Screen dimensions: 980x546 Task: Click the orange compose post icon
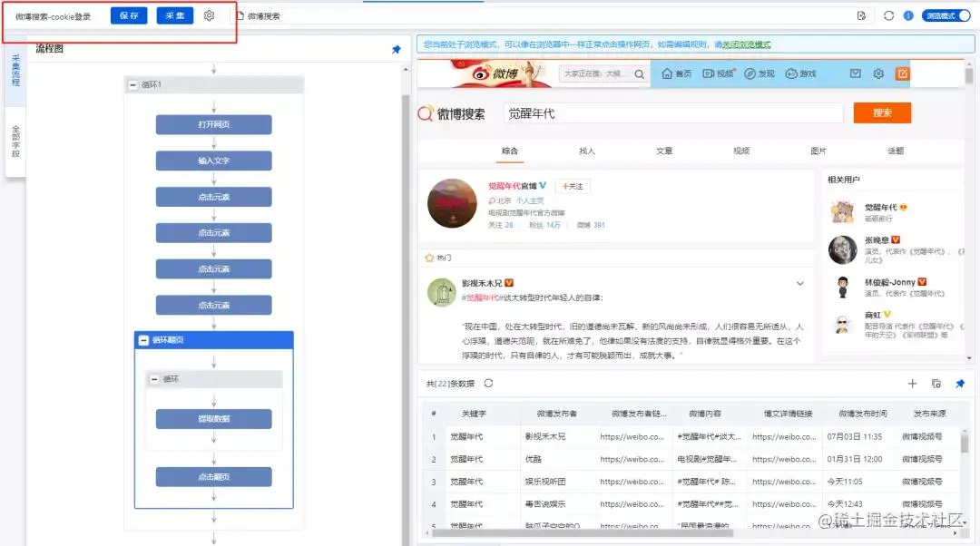coord(902,73)
